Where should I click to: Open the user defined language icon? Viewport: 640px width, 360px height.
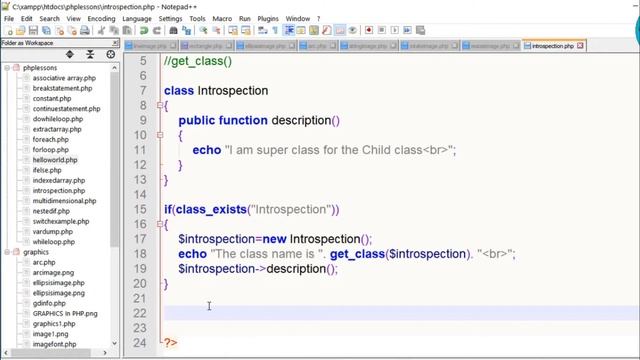pos(301,31)
